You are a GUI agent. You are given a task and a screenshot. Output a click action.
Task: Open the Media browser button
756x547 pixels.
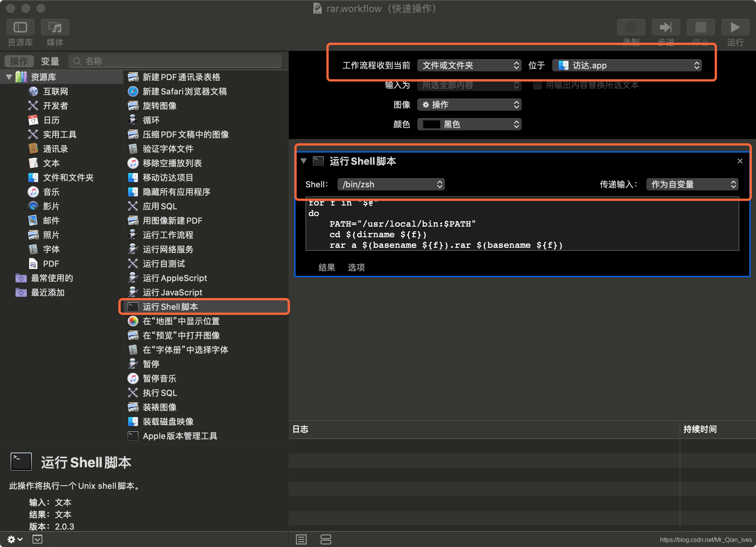55,27
